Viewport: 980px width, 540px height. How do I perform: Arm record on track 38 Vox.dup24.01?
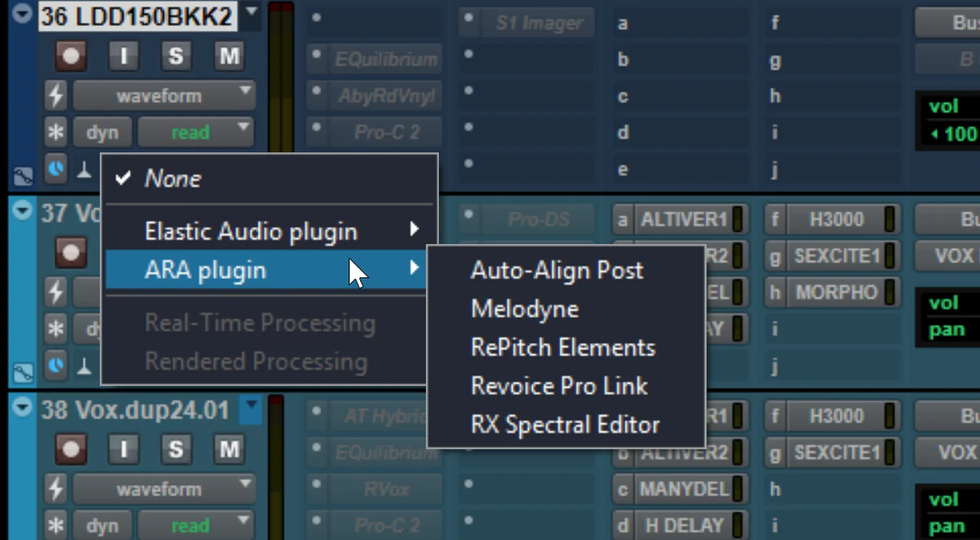tap(70, 450)
